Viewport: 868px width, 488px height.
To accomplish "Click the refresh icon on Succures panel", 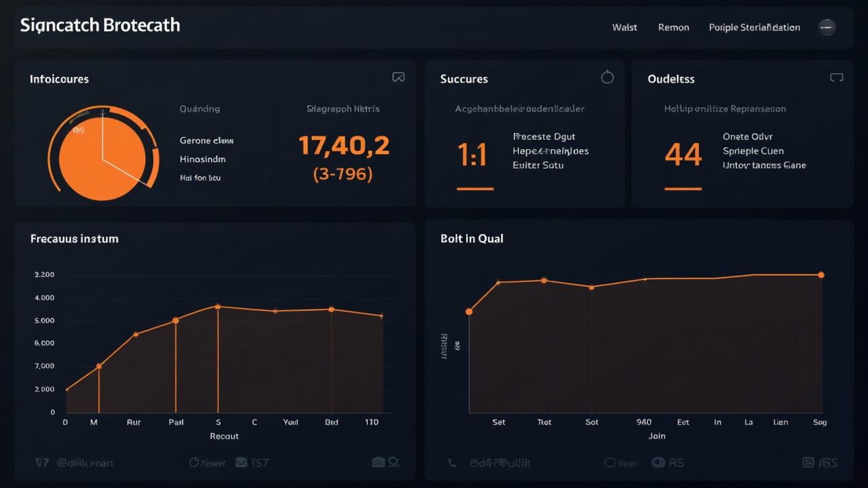I will click(x=607, y=77).
